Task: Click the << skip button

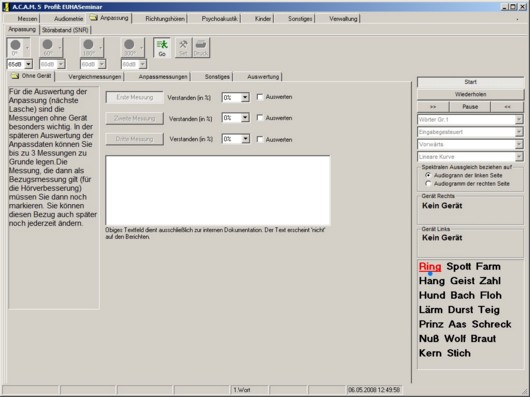Action: pyautogui.click(x=507, y=107)
